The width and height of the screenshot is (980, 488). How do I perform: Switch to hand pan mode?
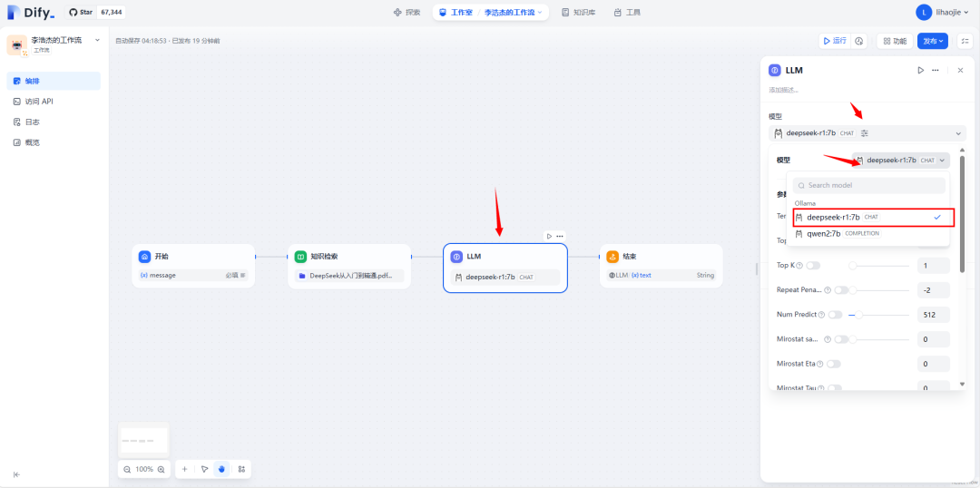pos(221,469)
